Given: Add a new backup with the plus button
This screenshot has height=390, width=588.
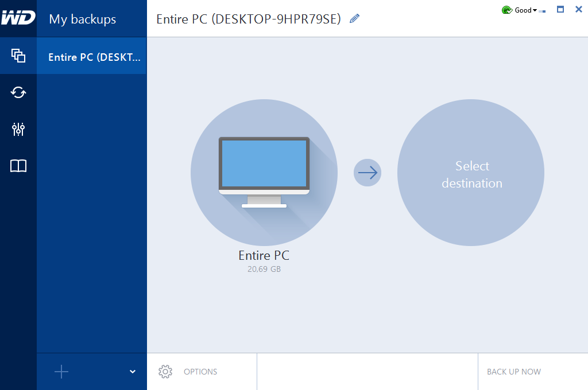Looking at the screenshot, I should point(61,372).
